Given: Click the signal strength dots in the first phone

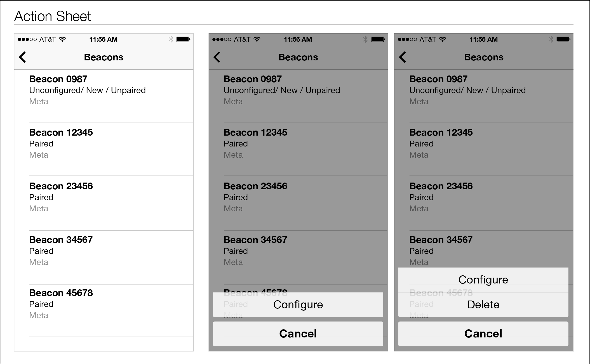Looking at the screenshot, I should [x=27, y=39].
